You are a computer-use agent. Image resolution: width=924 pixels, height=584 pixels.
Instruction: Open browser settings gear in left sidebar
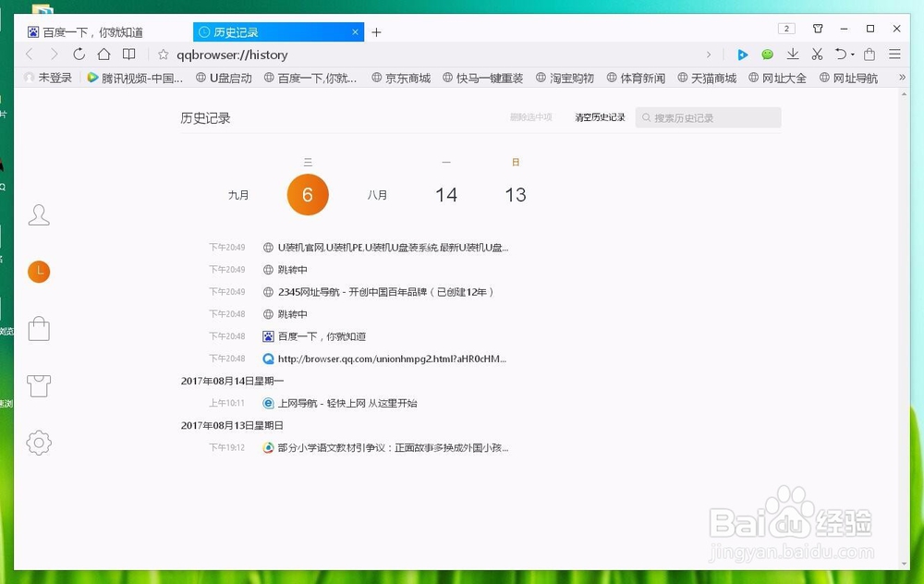(x=39, y=443)
